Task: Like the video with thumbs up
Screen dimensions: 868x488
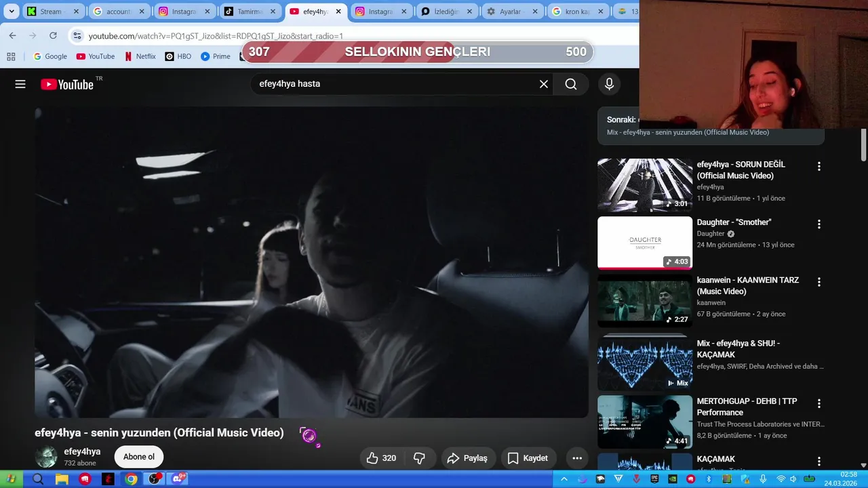Action: coord(381,458)
